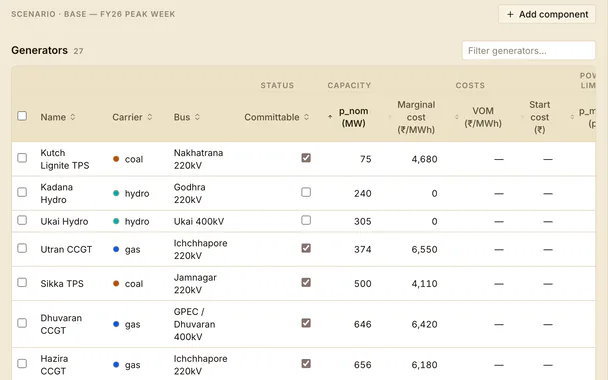
Task: Select the Dhuvaran CCGT row checkbox
Action: click(22, 323)
